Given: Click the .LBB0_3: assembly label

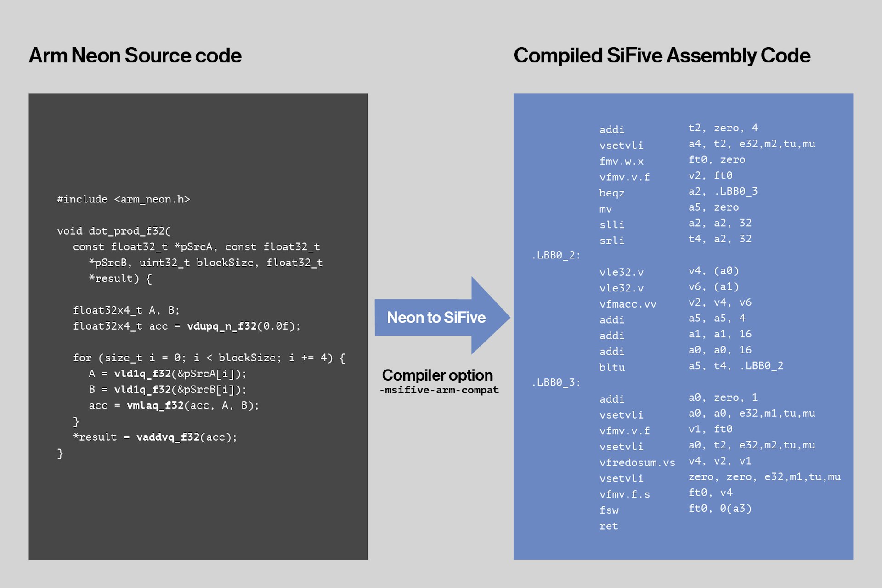Looking at the screenshot, I should (x=556, y=382).
